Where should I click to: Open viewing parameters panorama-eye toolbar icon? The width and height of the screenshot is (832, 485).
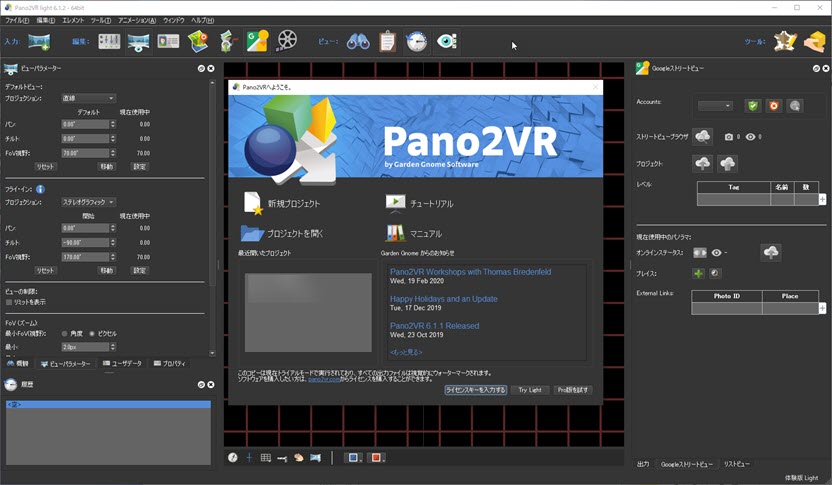click(138, 42)
